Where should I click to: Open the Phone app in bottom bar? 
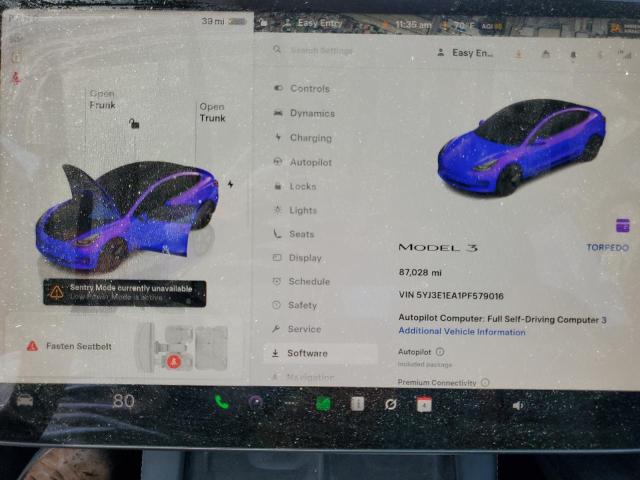(221, 402)
